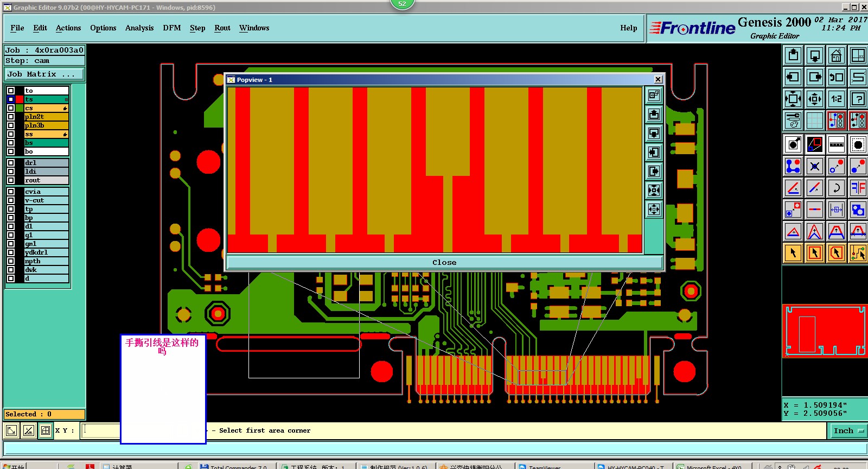Toggle the 'cs' layer checkbox
The width and height of the screenshot is (868, 469).
click(x=11, y=108)
